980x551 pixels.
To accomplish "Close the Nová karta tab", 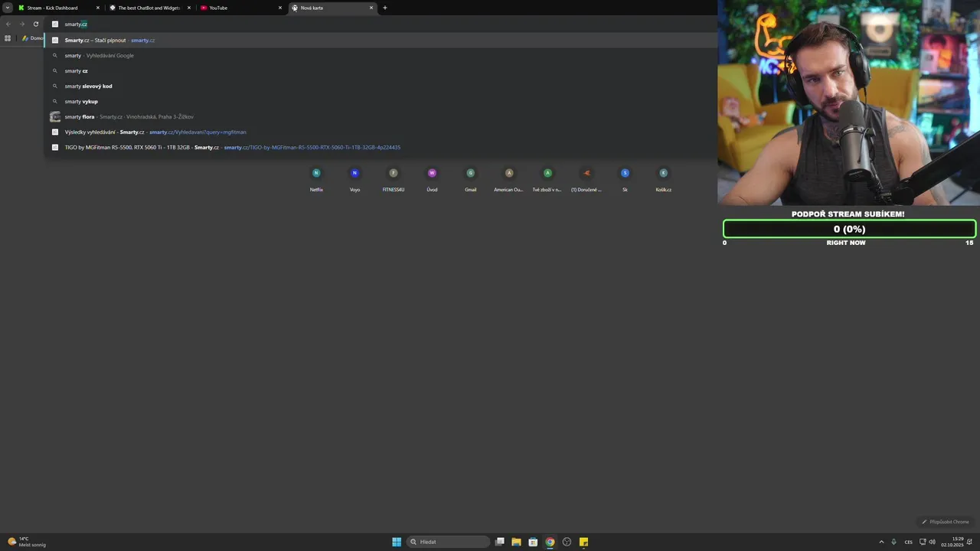I will (371, 8).
